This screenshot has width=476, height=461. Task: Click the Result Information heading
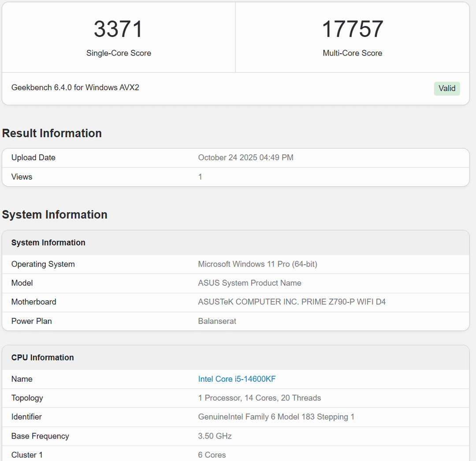52,133
